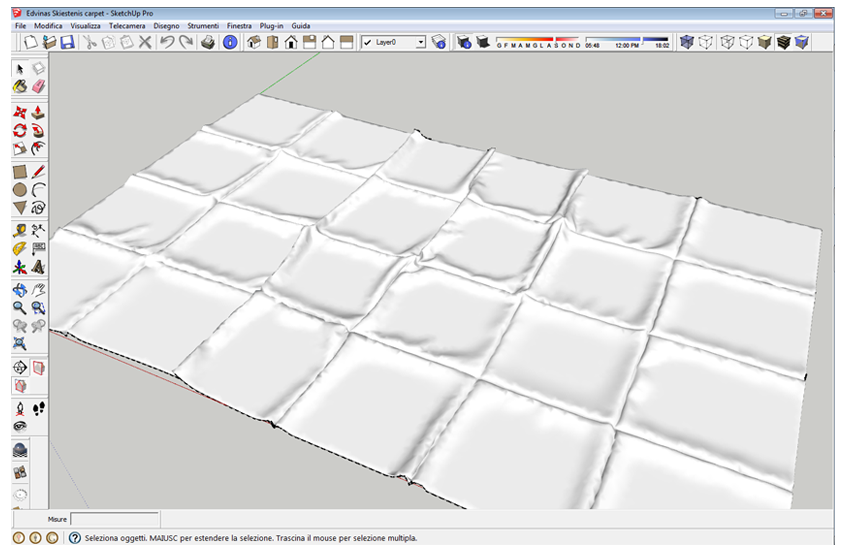Activate the 3D Text tool
Screen dimensions: 850x555
pos(38,267)
